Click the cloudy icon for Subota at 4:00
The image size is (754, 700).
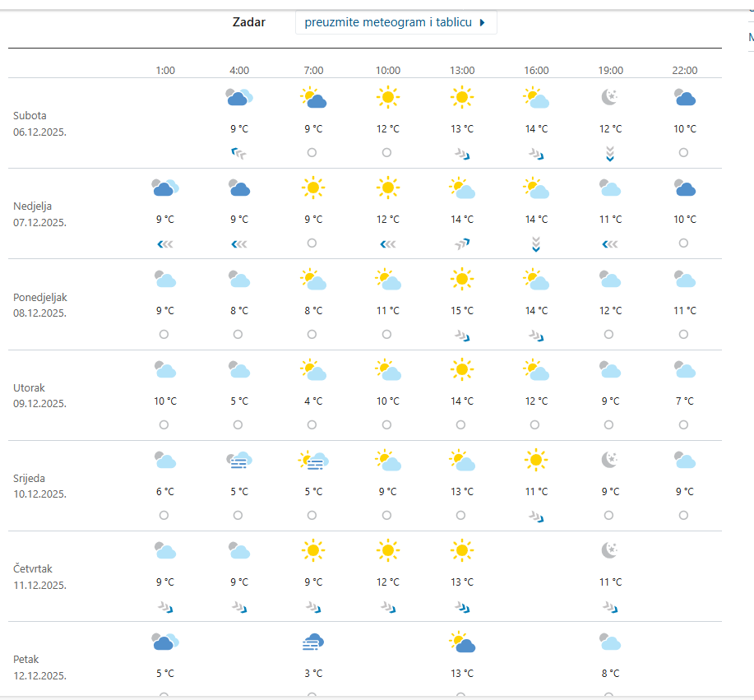(239, 98)
